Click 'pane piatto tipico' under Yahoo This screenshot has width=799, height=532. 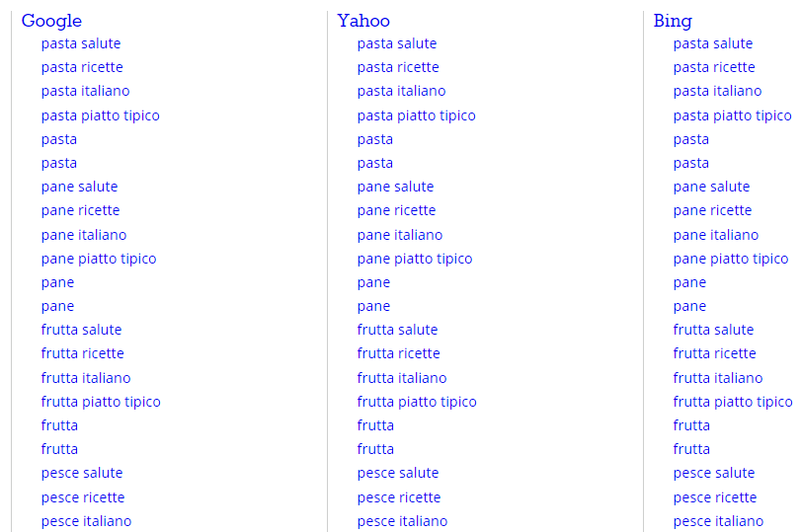tap(415, 259)
